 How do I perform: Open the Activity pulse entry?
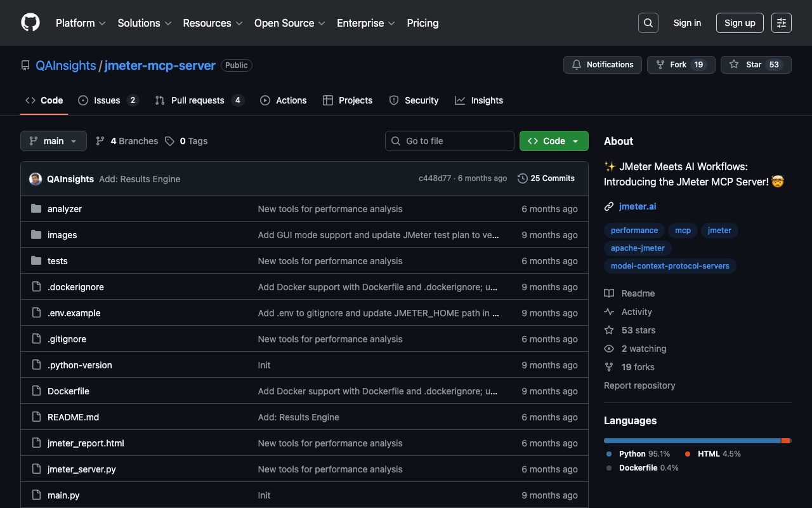(x=636, y=312)
